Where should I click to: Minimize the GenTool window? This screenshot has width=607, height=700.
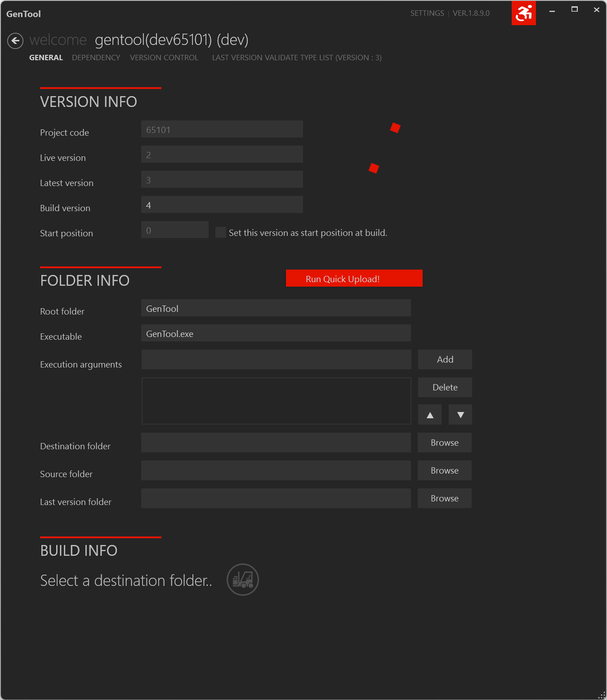(x=552, y=9)
